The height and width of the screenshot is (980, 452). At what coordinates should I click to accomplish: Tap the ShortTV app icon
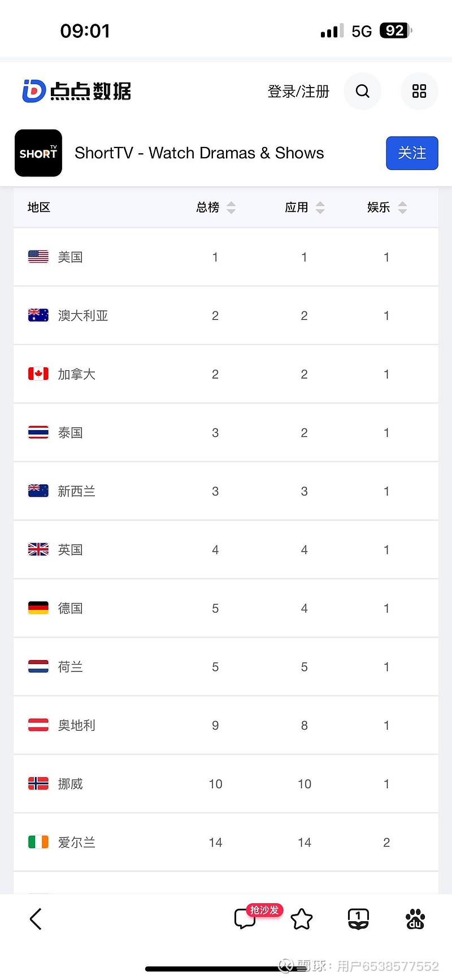(x=38, y=153)
